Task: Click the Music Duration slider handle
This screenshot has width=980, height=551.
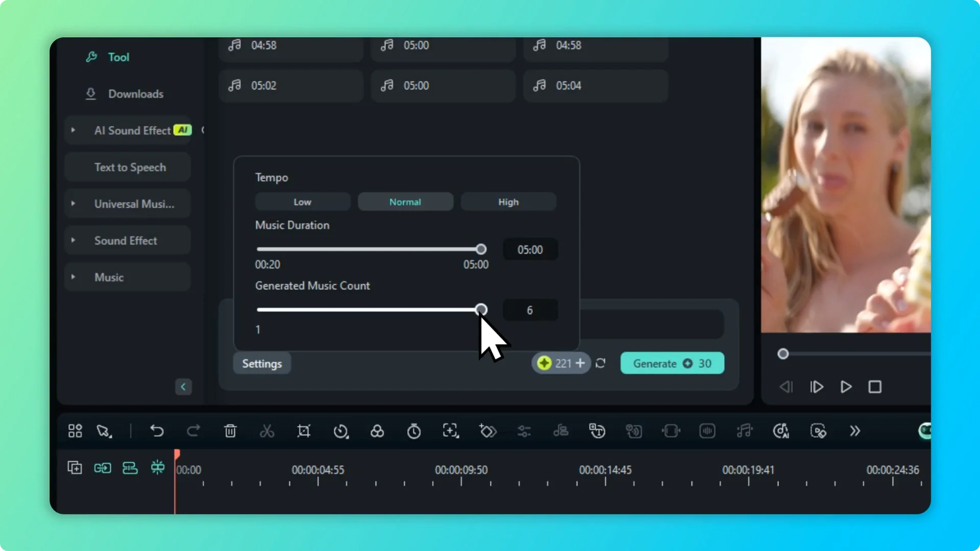Action: [x=481, y=249]
